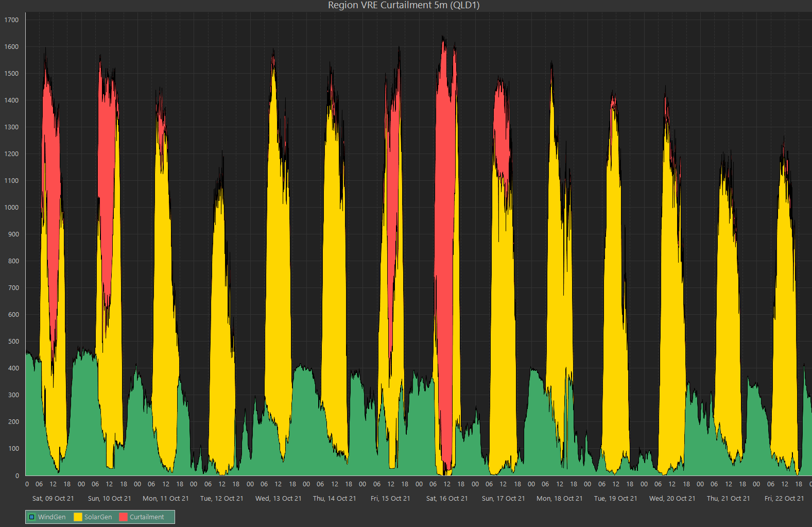Select the Sat, 09 Oct 21 date label
812x527 pixels.
(53, 498)
